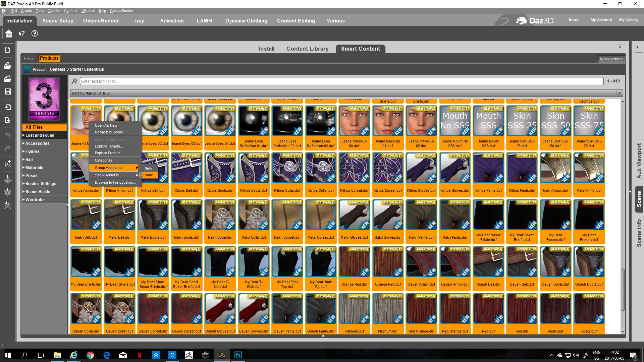Viewport: 644px width, 362px height.
Task: Click the Import file icon
Action: click(x=8, y=107)
